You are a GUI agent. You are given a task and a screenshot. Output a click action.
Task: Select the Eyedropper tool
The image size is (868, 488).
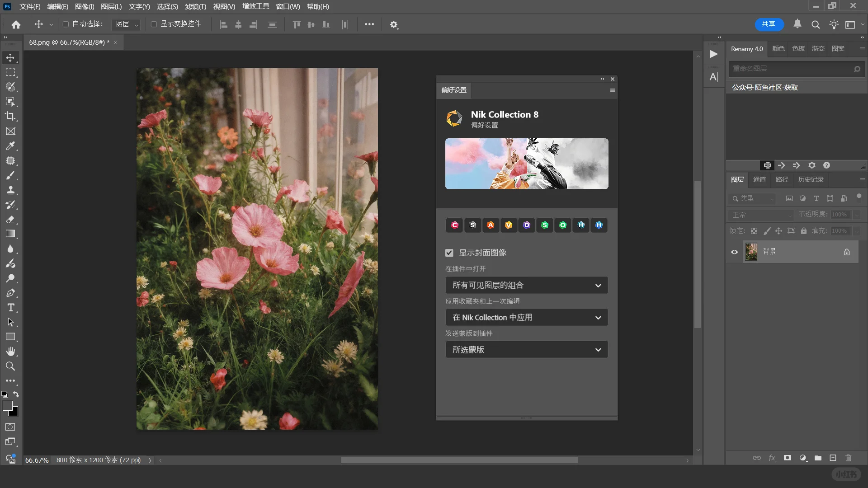[x=10, y=146]
